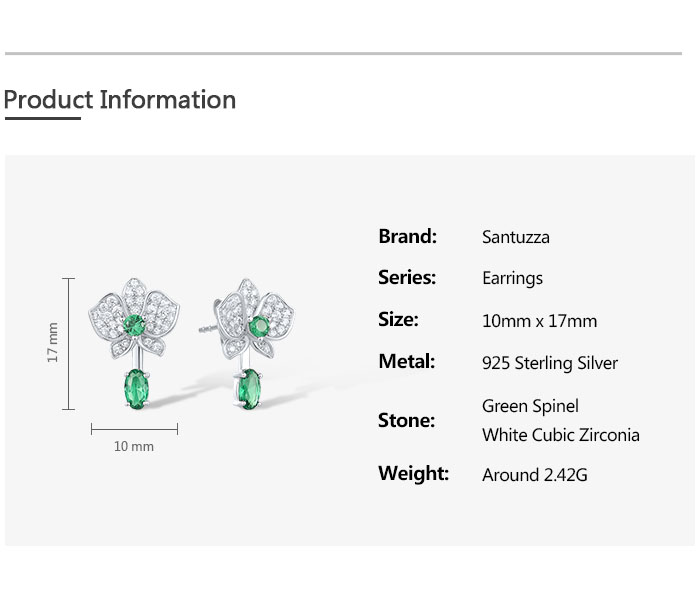The width and height of the screenshot is (700, 596).
Task: Click the 10mm x 17mm size value
Action: click(539, 321)
